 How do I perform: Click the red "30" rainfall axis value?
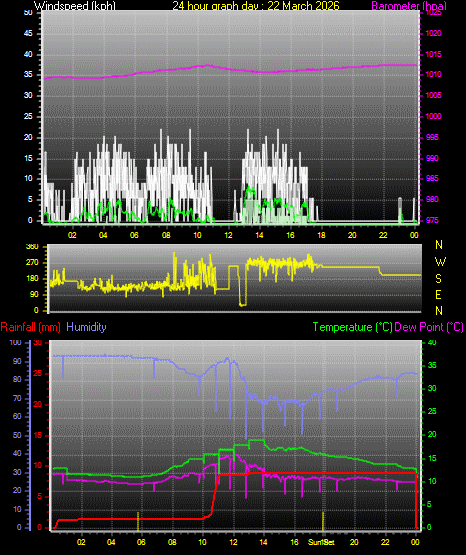[38, 343]
